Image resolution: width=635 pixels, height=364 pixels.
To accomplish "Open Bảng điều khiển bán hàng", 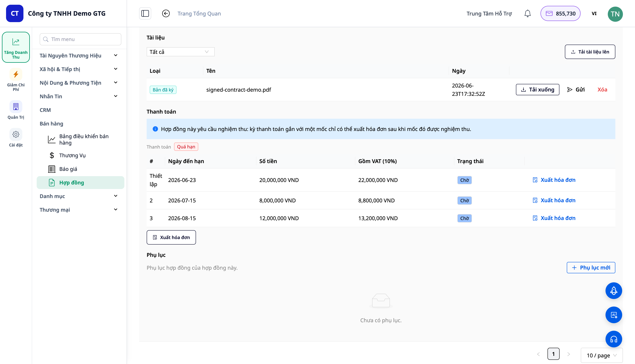I will [x=81, y=139].
